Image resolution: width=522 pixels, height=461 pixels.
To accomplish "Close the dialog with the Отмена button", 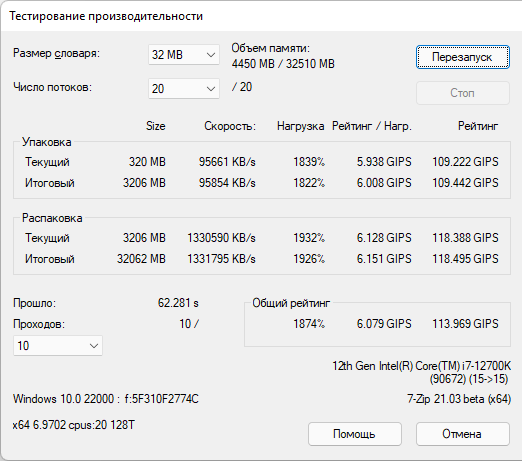I will pos(463,434).
